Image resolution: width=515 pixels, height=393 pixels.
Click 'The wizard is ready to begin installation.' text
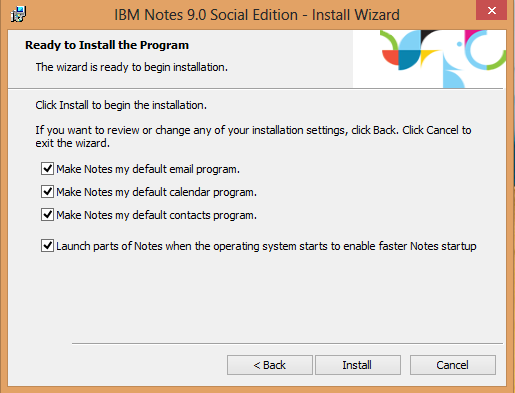coord(132,67)
